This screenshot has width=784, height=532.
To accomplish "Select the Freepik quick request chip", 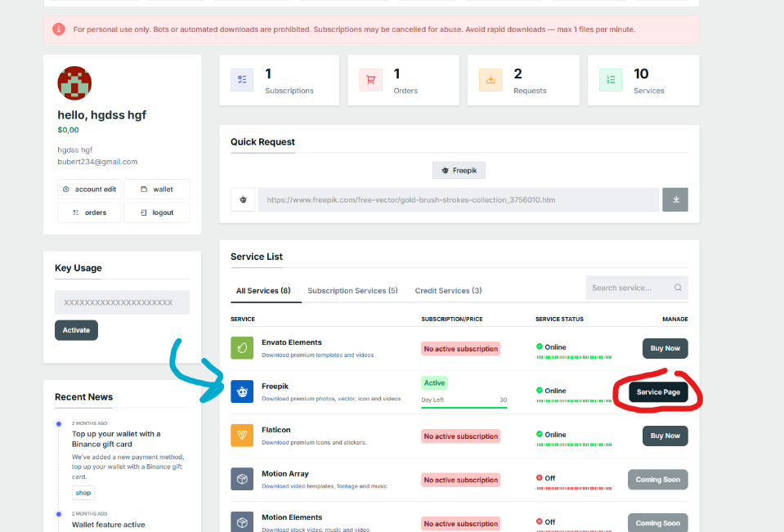I will (x=459, y=171).
